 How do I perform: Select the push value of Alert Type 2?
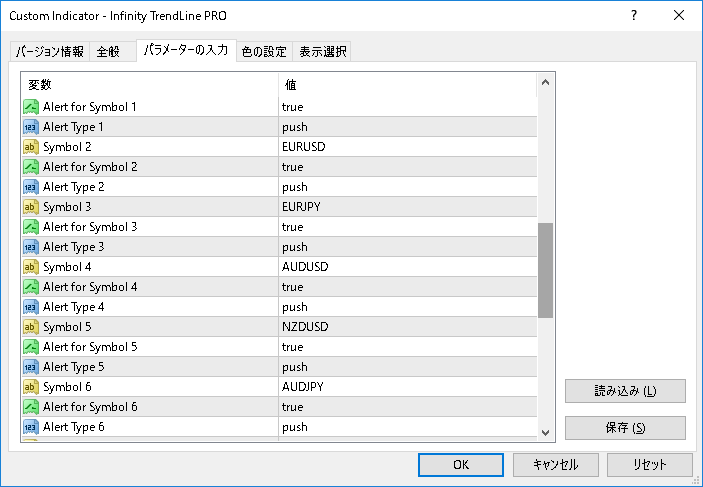coord(408,187)
